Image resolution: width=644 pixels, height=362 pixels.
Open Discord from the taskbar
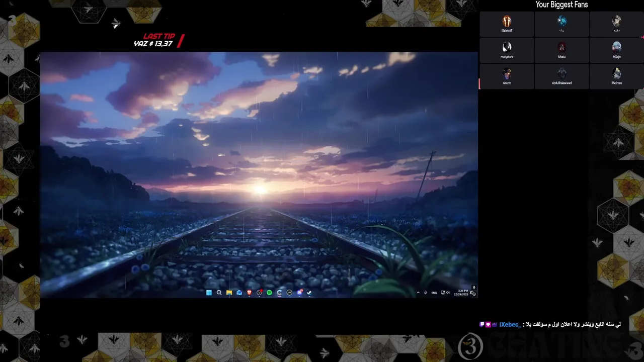[299, 293]
